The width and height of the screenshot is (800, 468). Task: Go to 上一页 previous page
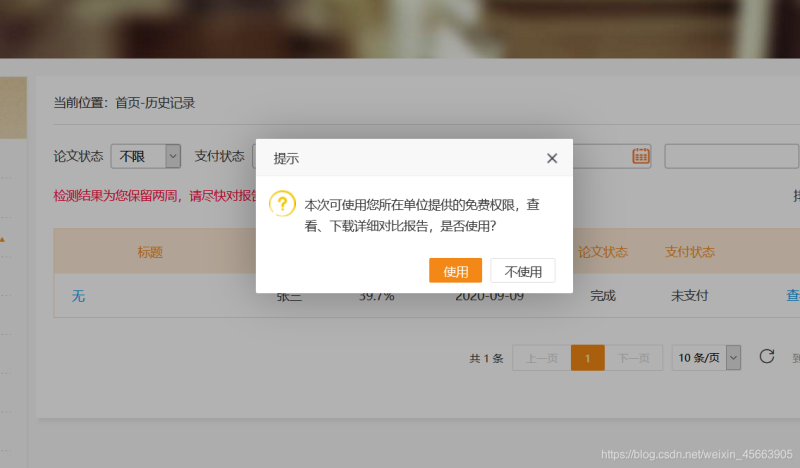tap(542, 358)
